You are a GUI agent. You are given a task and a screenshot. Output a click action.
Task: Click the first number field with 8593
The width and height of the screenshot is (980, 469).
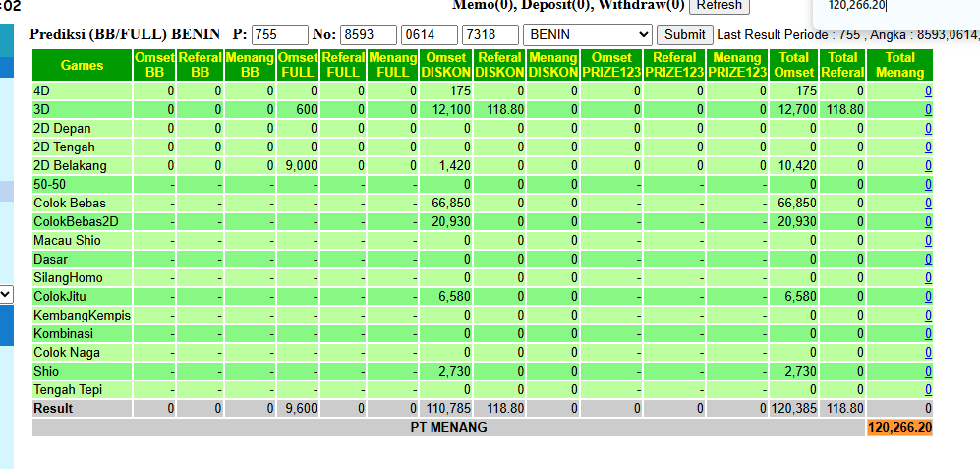pyautogui.click(x=369, y=34)
